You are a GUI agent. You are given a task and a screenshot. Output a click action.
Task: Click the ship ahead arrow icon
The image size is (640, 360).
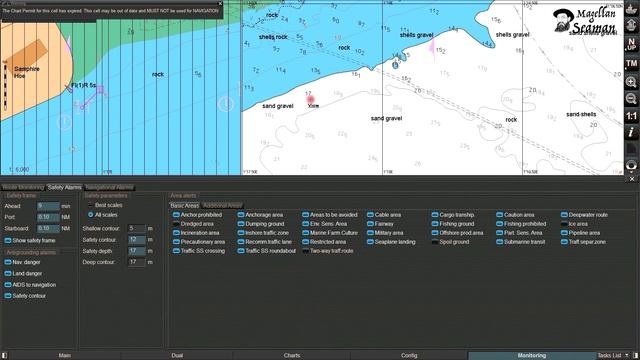click(x=631, y=26)
